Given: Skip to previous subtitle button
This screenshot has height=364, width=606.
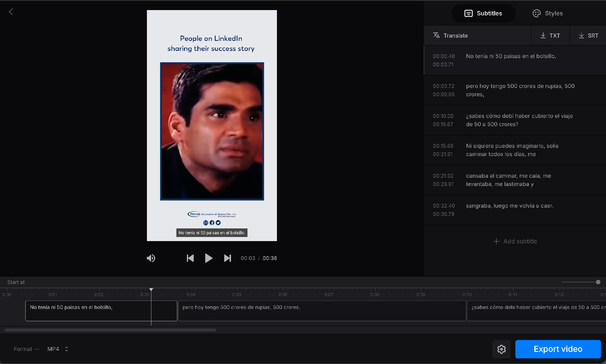Looking at the screenshot, I should 190,258.
